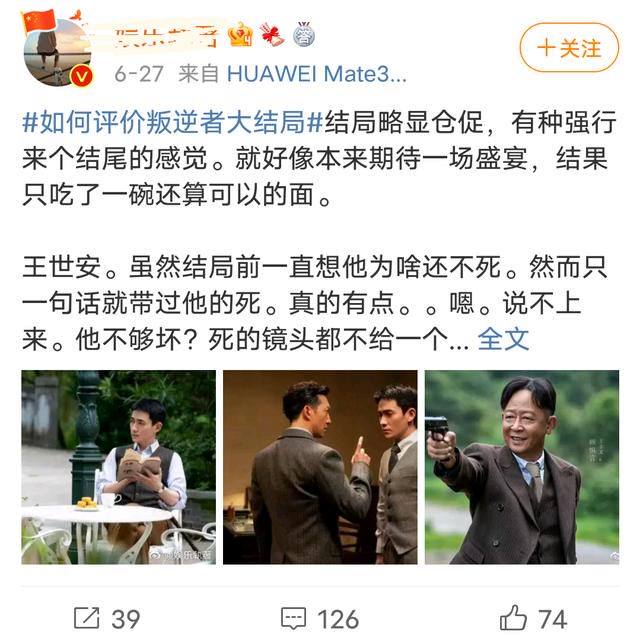Open the repost count 39
This screenshot has height=644, width=640.
126,619
